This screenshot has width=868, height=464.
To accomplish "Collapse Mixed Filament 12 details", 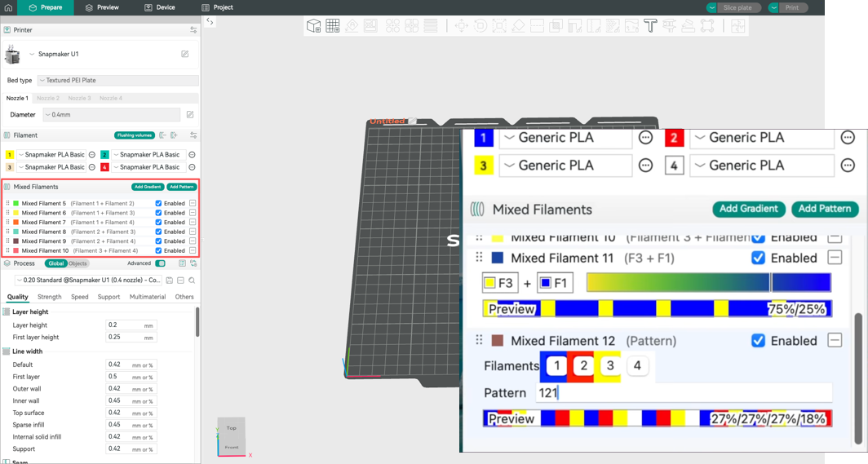I will [x=835, y=340].
